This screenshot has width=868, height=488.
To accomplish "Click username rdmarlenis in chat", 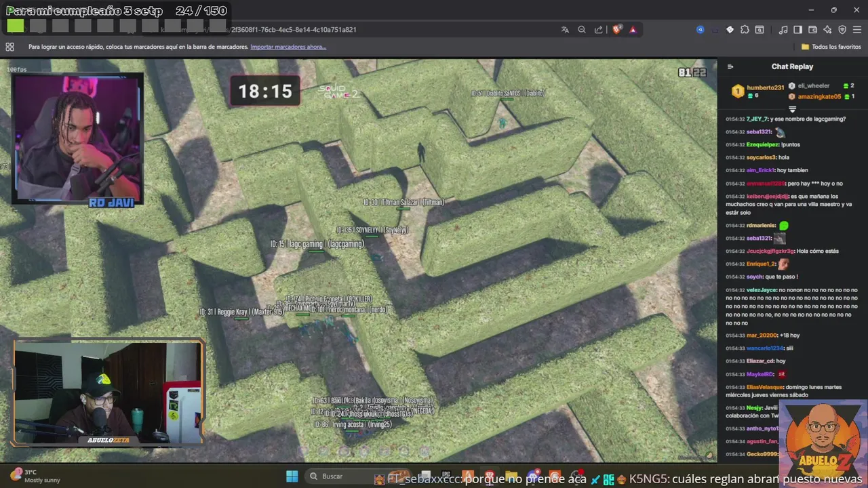I will (x=761, y=226).
